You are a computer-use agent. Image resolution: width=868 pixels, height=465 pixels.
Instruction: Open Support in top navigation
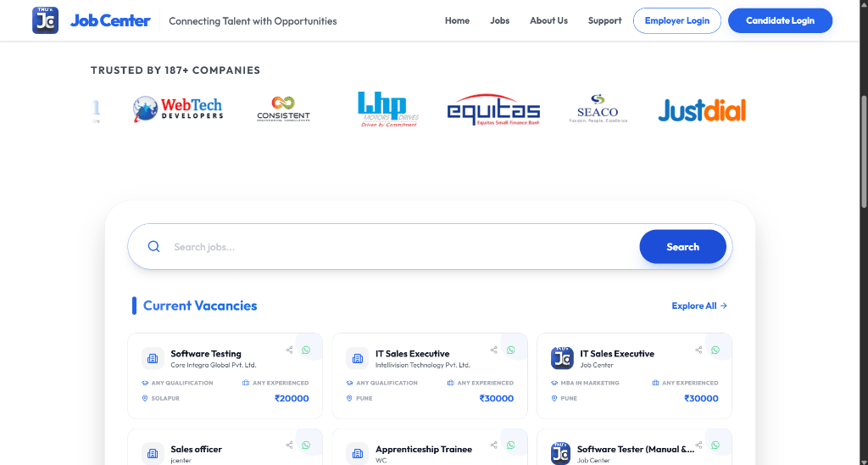pos(604,20)
